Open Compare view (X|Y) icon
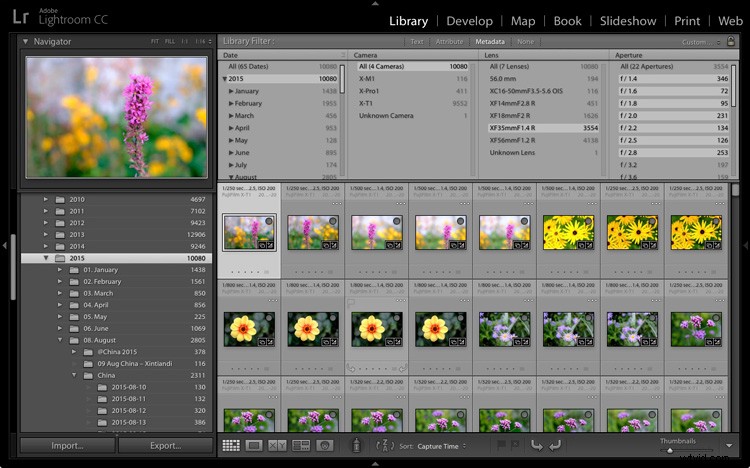The width and height of the screenshot is (750, 468). [x=277, y=446]
